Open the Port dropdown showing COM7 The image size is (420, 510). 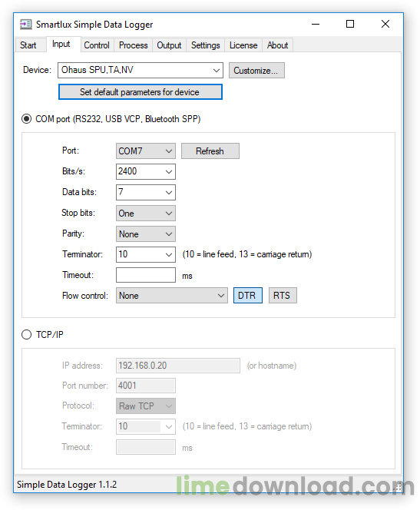[x=146, y=151]
